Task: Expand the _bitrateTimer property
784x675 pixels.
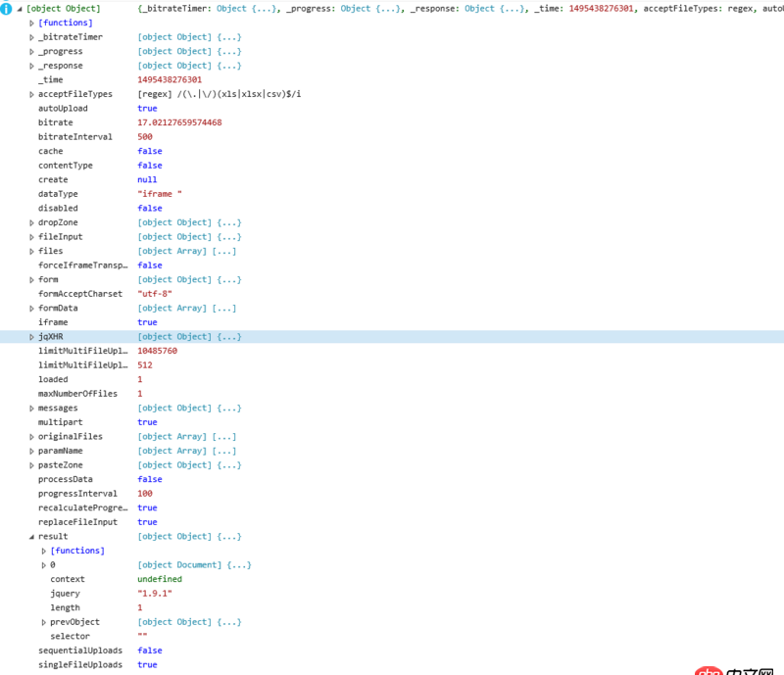Action: tap(32, 36)
